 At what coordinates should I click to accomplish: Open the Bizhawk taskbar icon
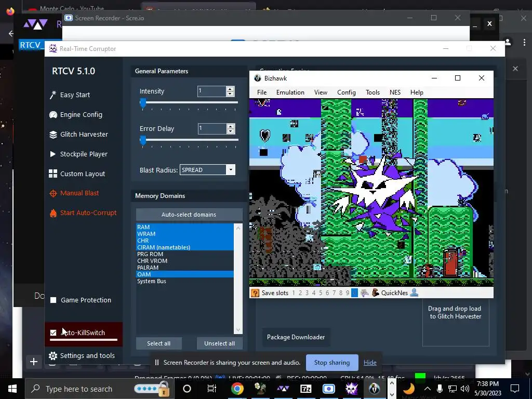[374, 389]
